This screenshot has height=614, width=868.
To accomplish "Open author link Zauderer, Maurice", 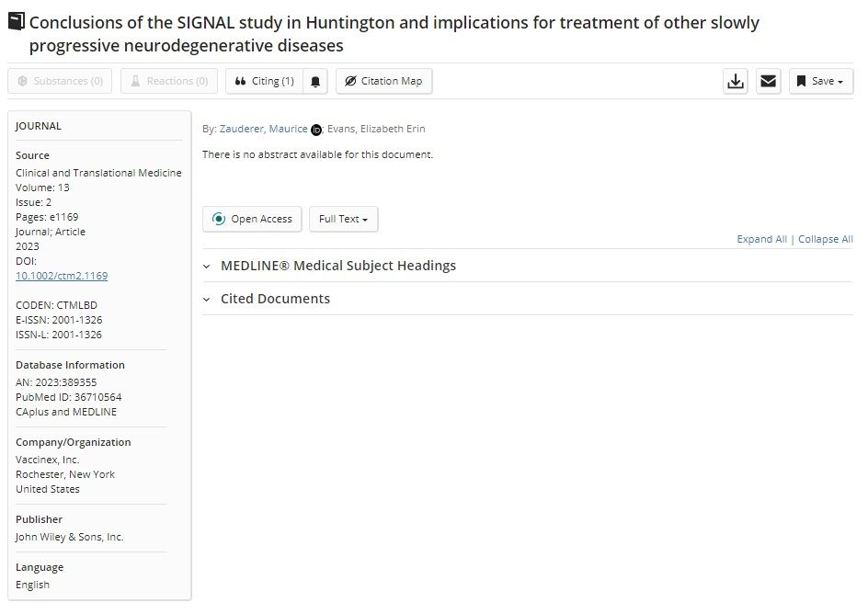I will click(264, 129).
